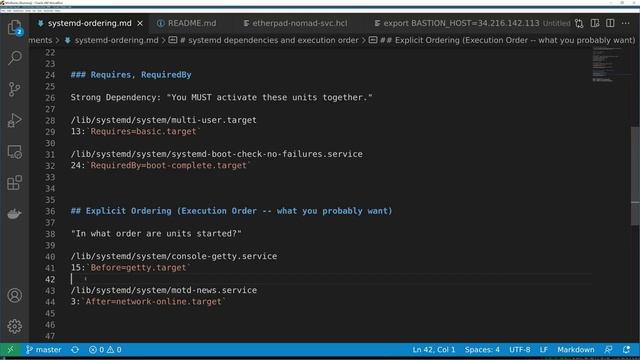Close the systemd-ordering.md tab
The height and width of the screenshot is (360, 640).
click(140, 24)
